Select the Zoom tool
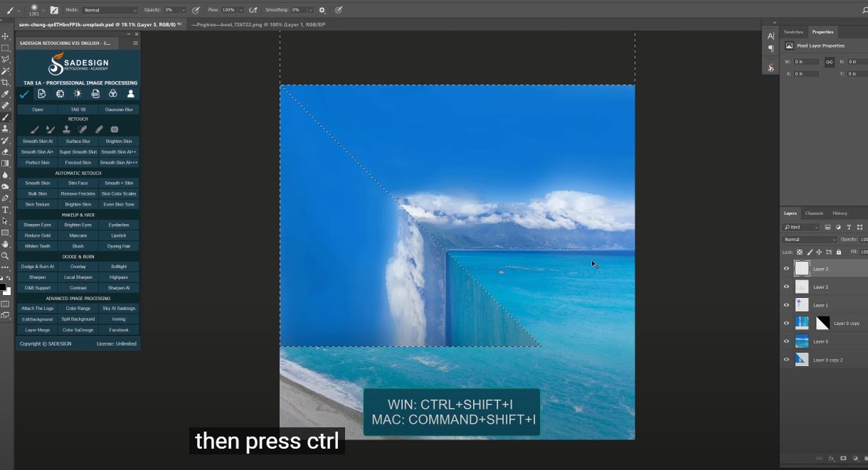This screenshot has height=470, width=868. 6,255
